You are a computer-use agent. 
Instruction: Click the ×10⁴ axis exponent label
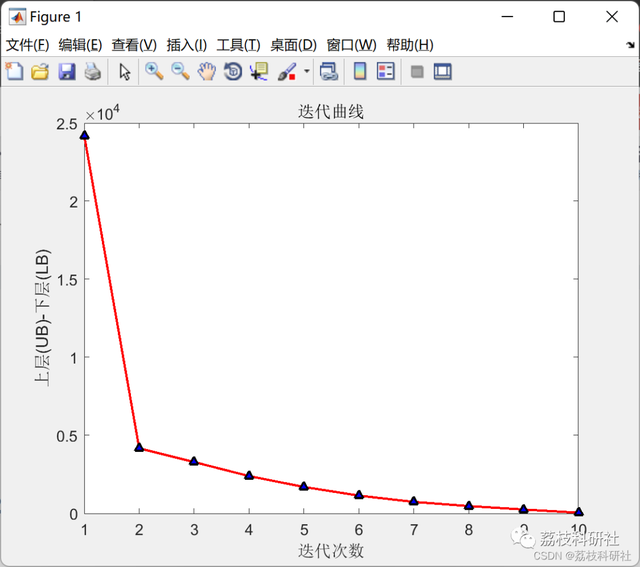click(102, 113)
